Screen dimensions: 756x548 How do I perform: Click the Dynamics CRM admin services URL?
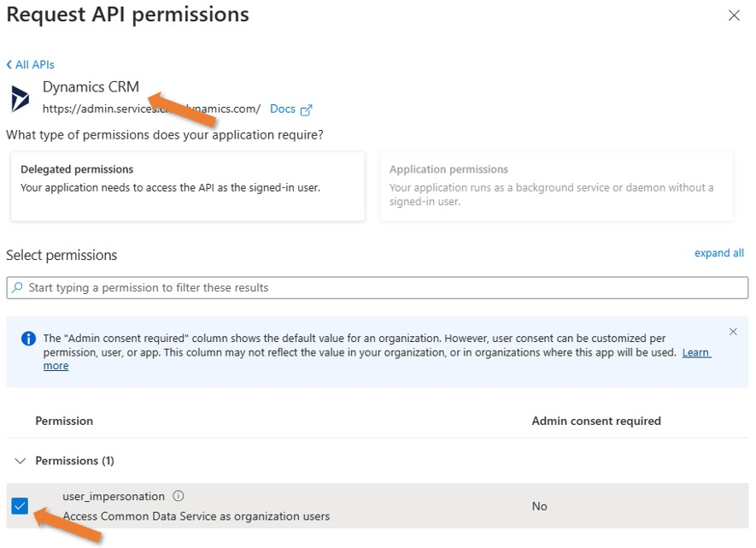click(151, 109)
